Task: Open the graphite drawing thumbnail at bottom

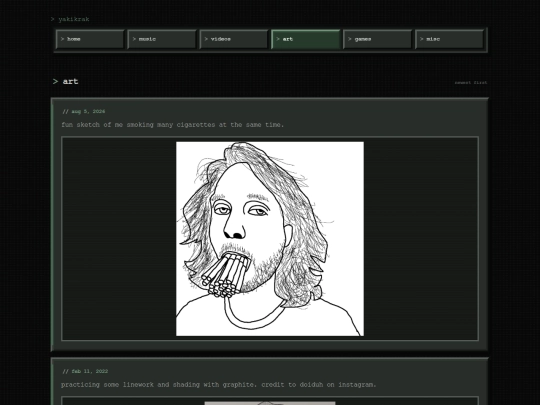Action: point(270,403)
